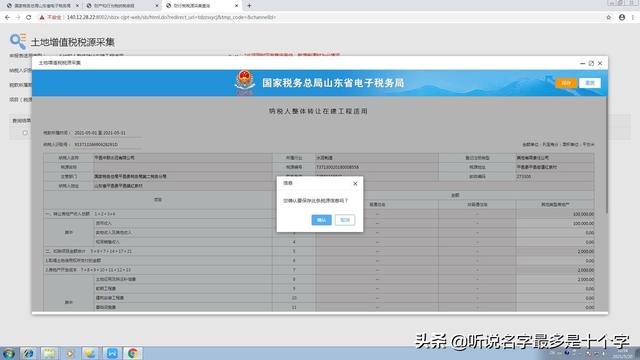
Task: Open the weather-like taskbar icon
Action: [90, 353]
